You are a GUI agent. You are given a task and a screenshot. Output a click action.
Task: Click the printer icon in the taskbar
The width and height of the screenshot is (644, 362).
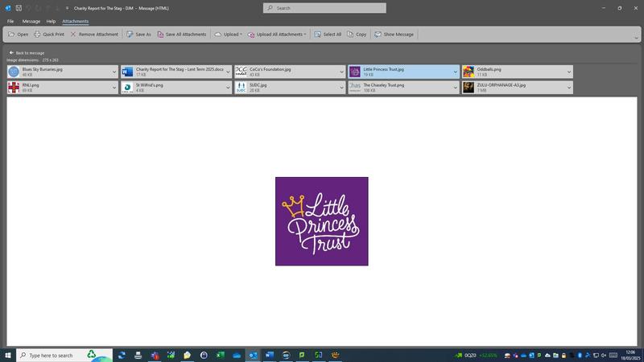click(138, 355)
